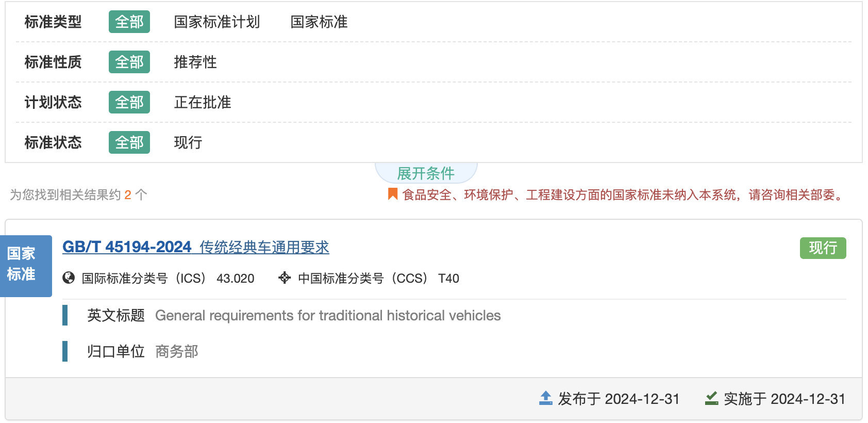
Task: Expand filter conditions with 展开条件
Action: [x=426, y=173]
